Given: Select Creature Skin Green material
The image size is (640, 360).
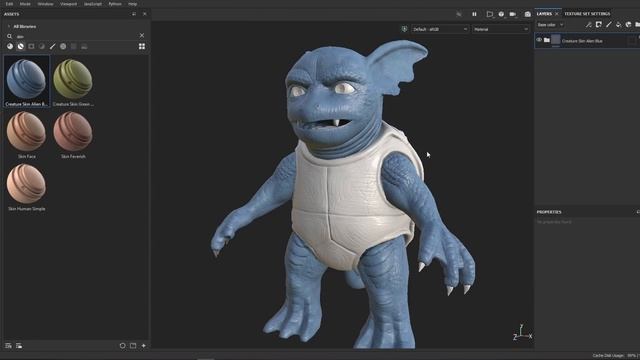Looking at the screenshot, I should click(x=73, y=82).
